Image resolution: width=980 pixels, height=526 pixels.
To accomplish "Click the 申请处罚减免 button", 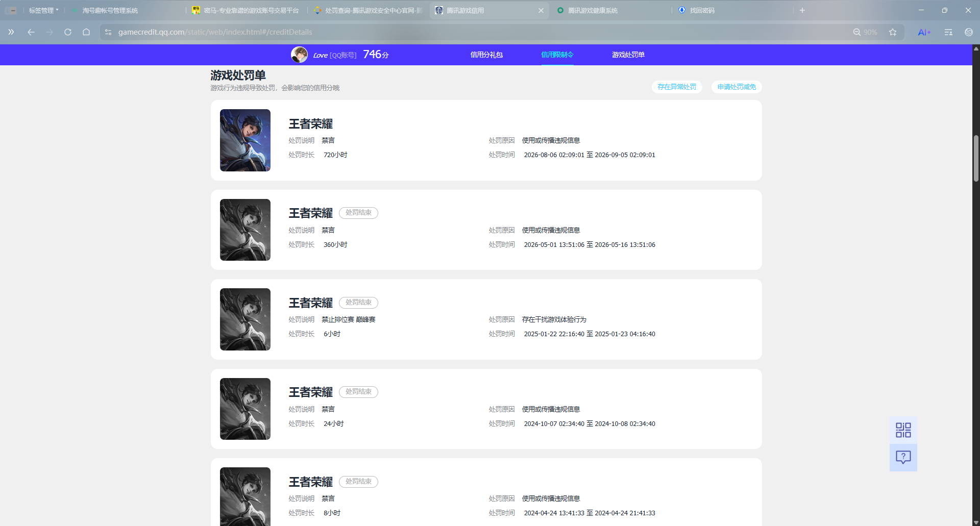I will (737, 87).
